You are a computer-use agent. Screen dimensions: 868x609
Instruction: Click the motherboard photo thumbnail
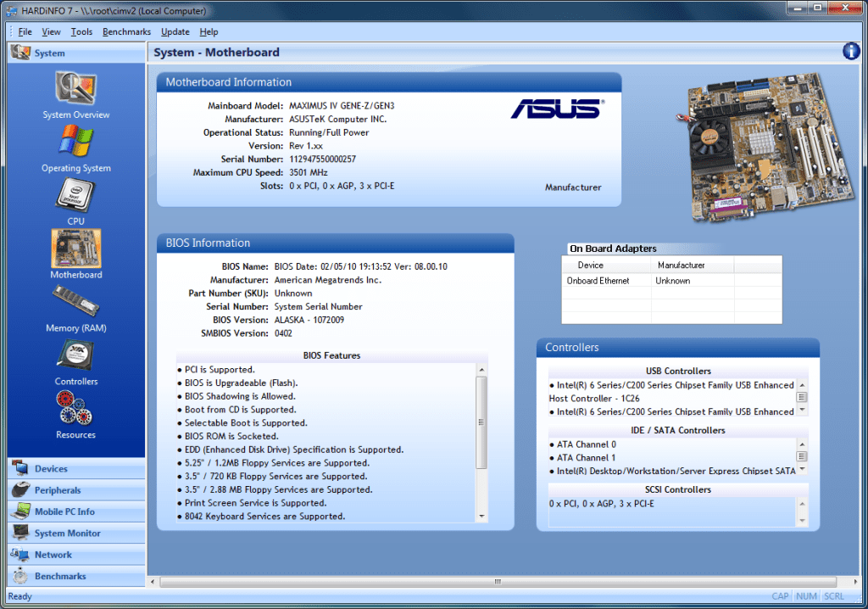tap(759, 146)
